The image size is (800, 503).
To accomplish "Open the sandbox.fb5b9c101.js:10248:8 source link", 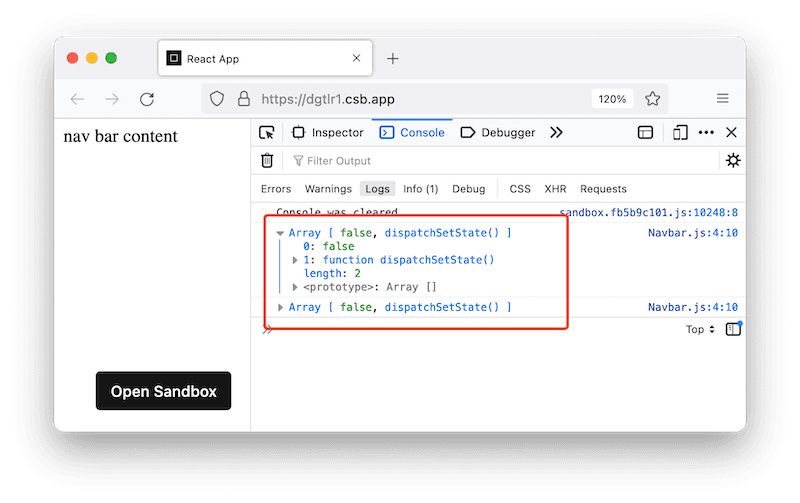I will coord(648,212).
